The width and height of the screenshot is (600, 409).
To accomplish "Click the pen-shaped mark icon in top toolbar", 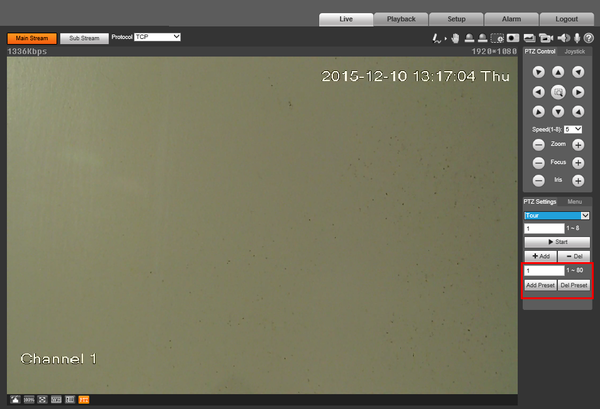I will pos(436,38).
